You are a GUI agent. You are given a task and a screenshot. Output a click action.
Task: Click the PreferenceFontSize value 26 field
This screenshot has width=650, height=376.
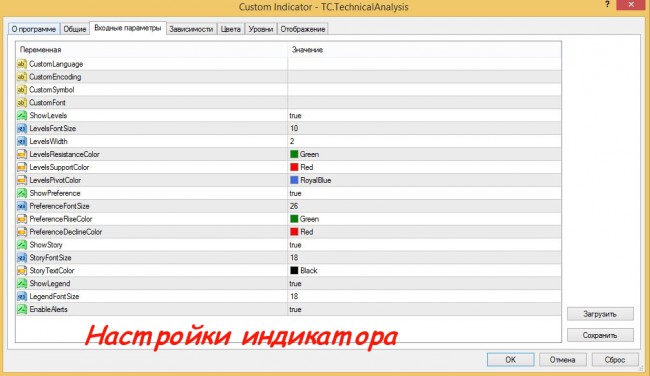[x=424, y=206]
